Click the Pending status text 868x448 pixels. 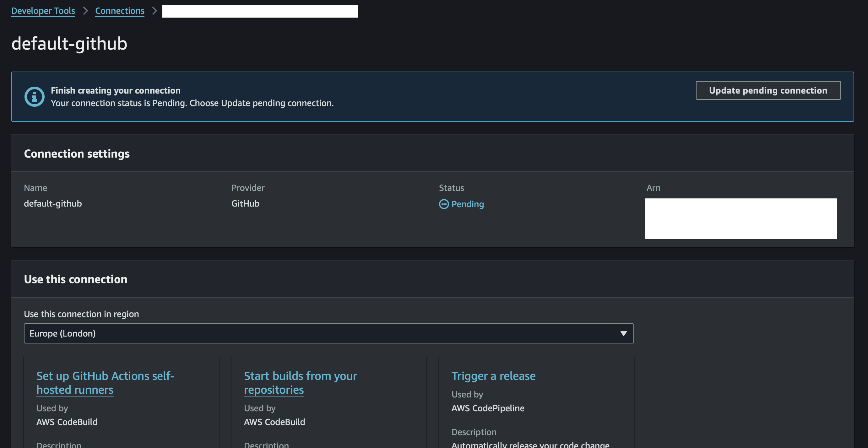(x=467, y=204)
